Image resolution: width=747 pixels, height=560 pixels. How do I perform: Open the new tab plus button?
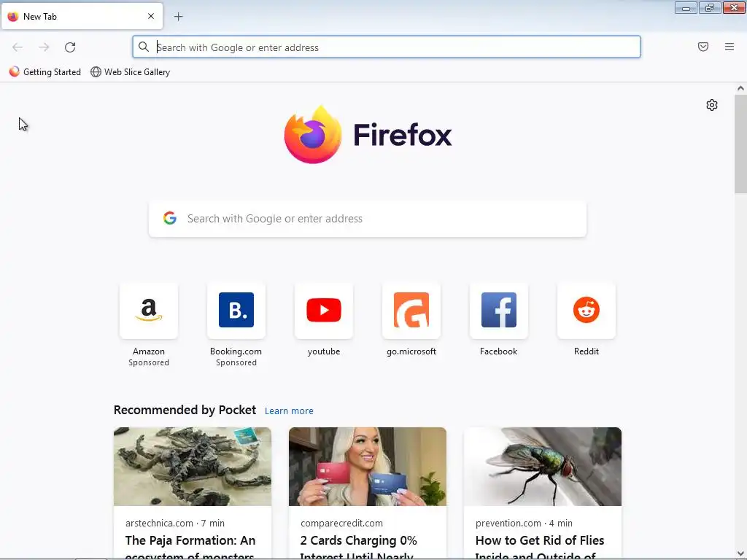tap(178, 17)
